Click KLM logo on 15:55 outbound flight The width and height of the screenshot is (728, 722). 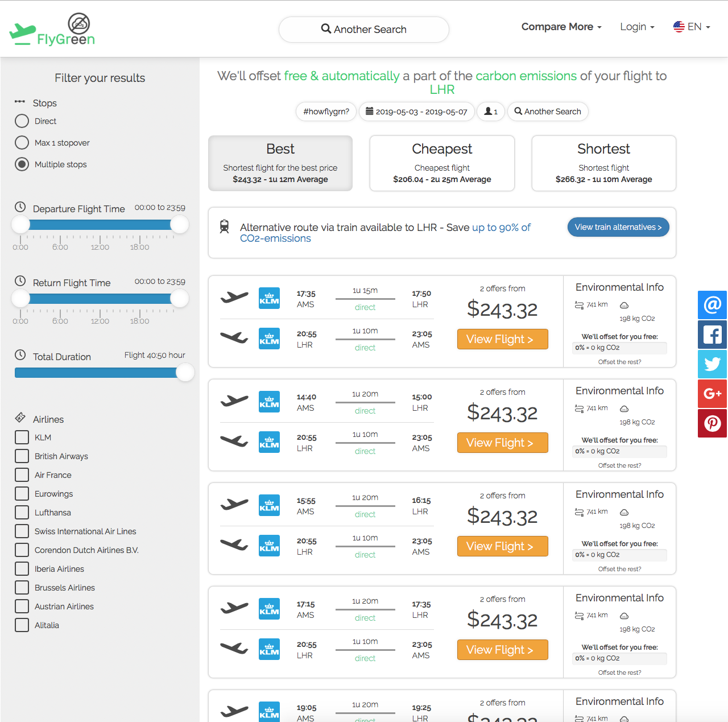pos(269,505)
